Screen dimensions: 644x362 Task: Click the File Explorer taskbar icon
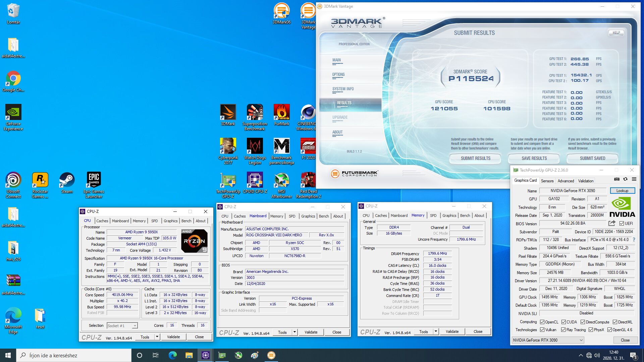[189, 355]
